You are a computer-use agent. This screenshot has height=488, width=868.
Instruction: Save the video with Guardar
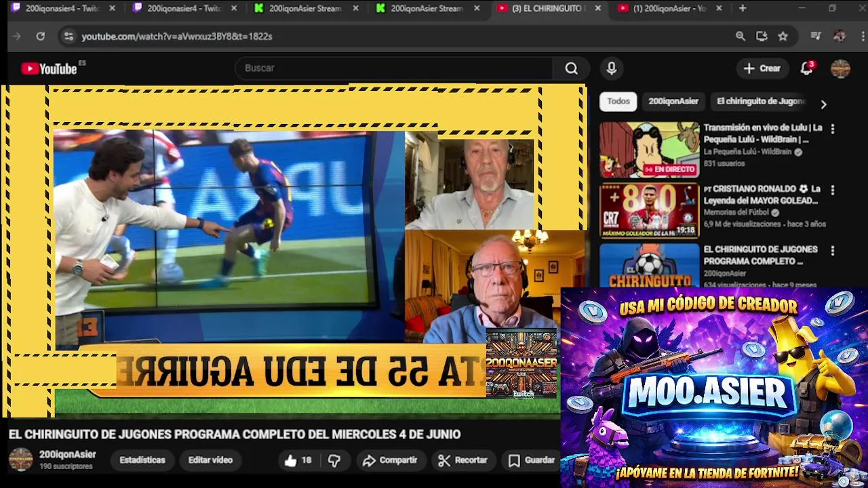[532, 460]
